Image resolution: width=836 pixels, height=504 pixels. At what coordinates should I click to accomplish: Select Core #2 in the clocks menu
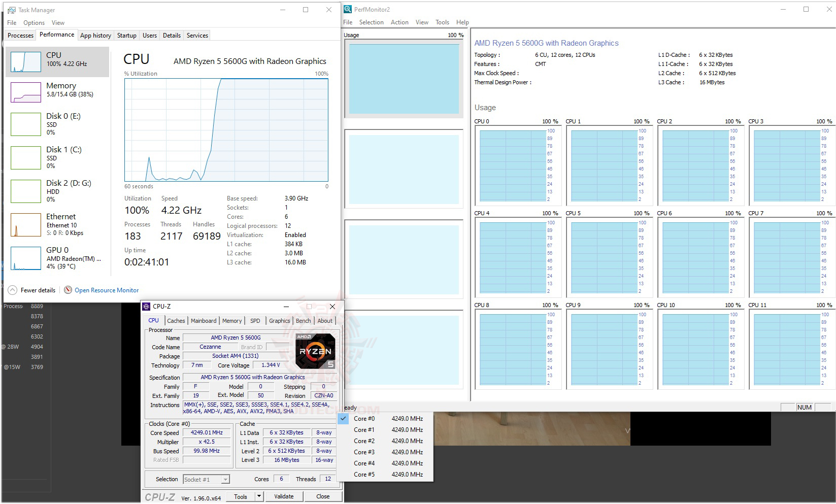[x=385, y=441]
